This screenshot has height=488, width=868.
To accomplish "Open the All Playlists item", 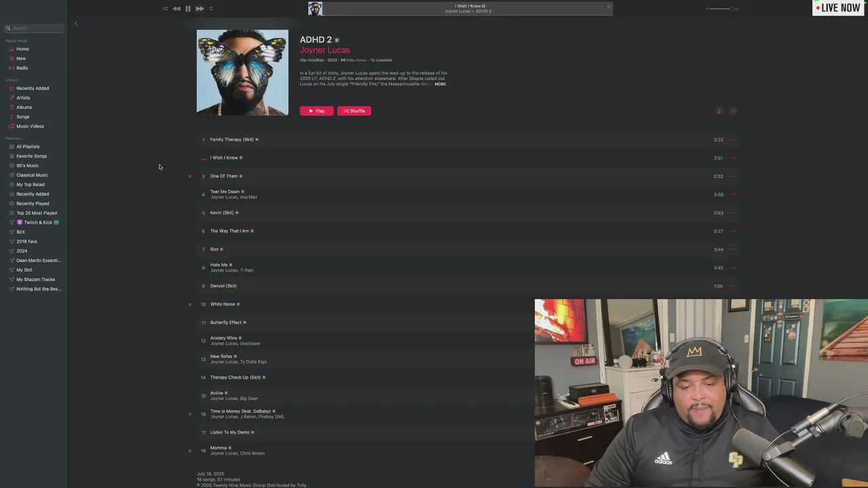I will [x=28, y=146].
